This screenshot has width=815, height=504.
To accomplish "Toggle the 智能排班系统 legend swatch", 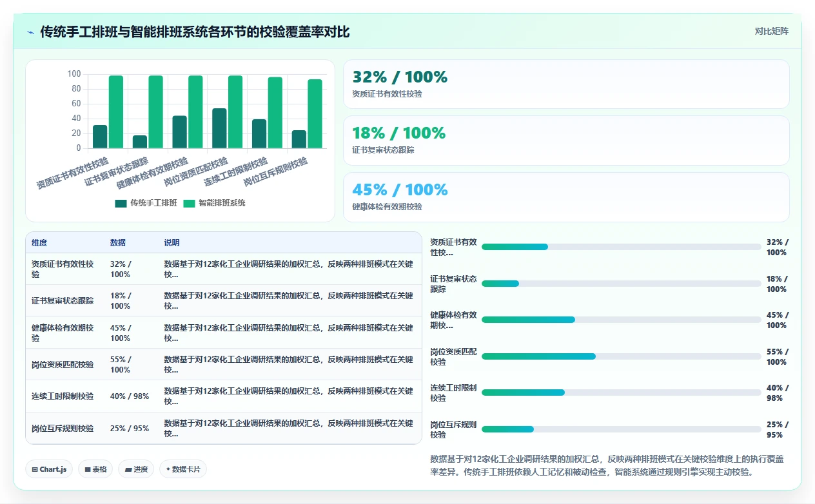I will tap(189, 203).
